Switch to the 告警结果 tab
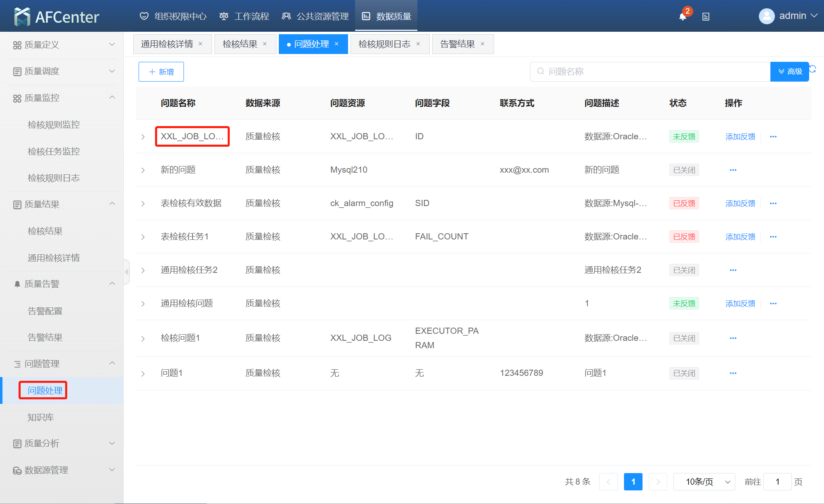The width and height of the screenshot is (824, 504). 457,44
